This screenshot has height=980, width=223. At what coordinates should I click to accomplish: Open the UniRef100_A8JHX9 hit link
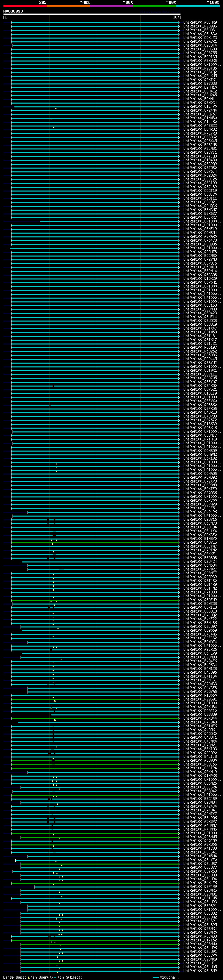[x=200, y=23]
